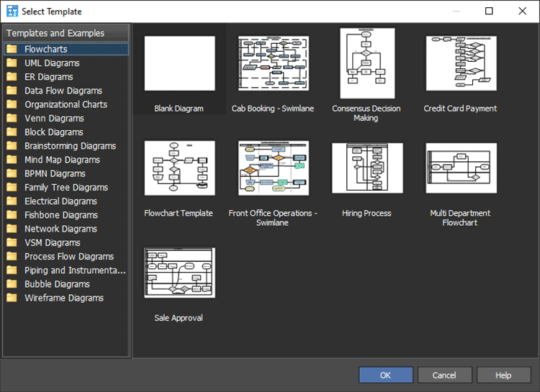Choose the Cab Booking - Swimlane template
Viewport: 540px width, 392px height.
coord(274,64)
